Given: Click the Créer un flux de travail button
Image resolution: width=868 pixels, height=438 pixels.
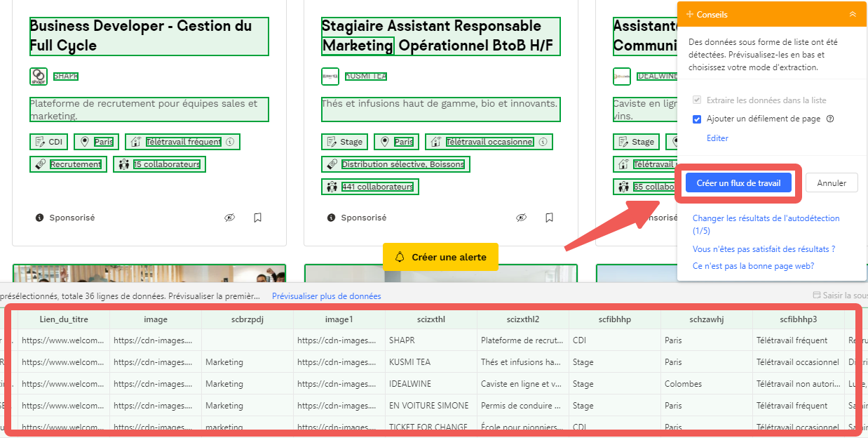Looking at the screenshot, I should 738,182.
